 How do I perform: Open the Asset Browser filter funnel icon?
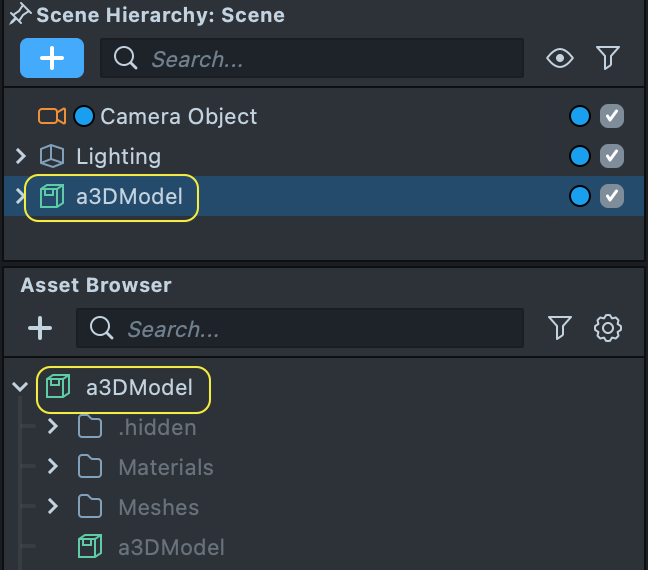click(x=560, y=327)
